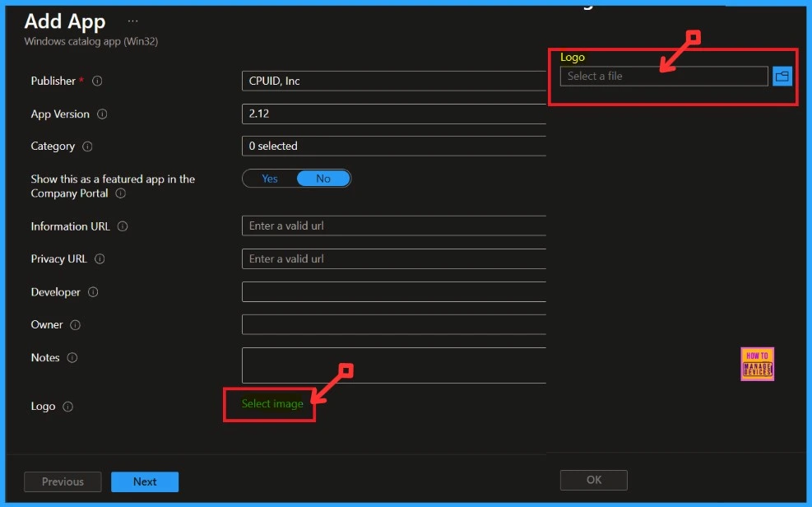
Task: Click the info icon next to Publisher
Action: [x=97, y=81]
